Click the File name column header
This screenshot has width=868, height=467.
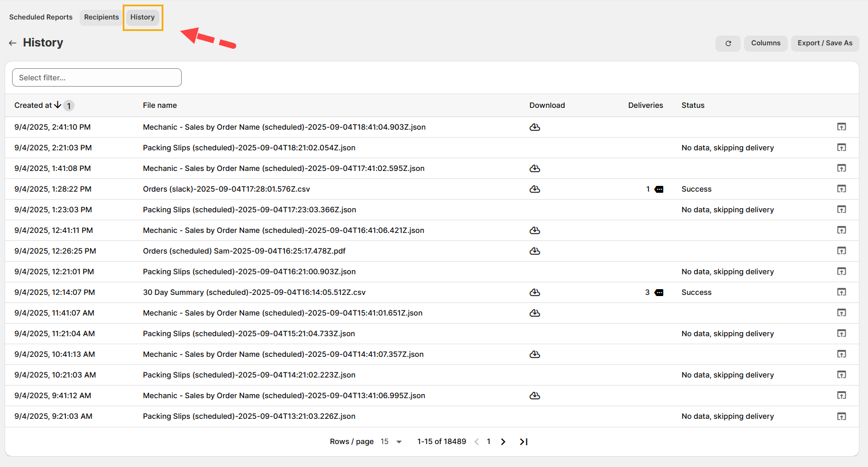(160, 106)
